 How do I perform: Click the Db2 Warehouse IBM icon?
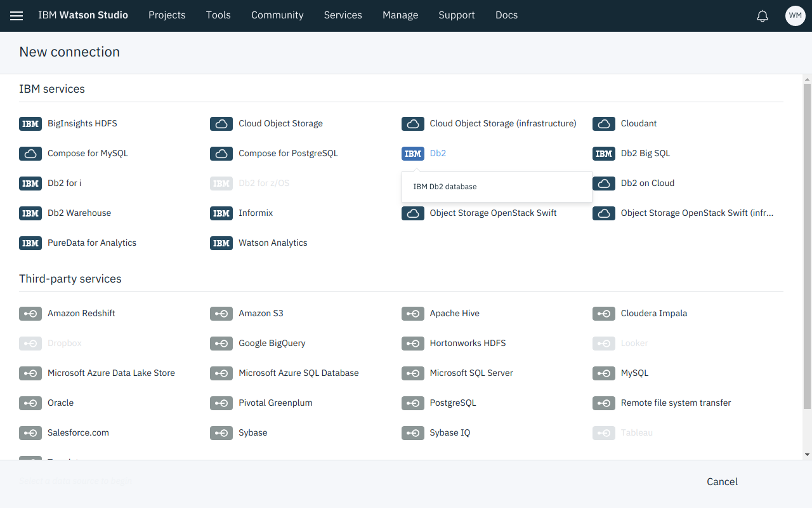[30, 213]
